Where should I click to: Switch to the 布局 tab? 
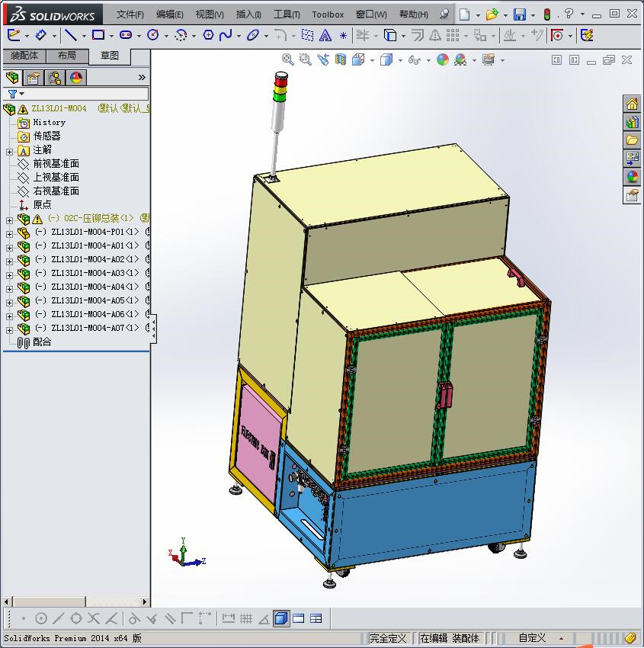[x=67, y=56]
